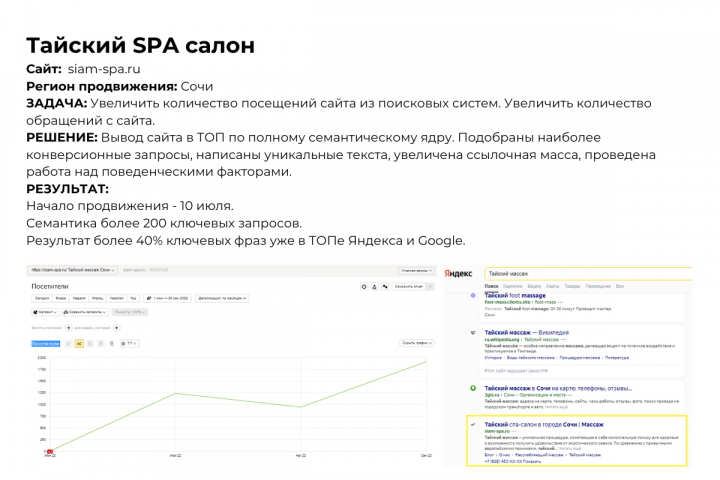Click the Сохранить отчет button

pos(409,287)
